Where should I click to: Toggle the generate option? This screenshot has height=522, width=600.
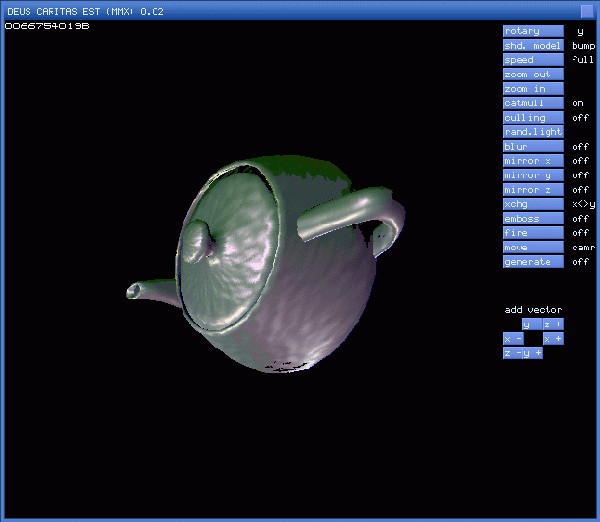point(533,262)
